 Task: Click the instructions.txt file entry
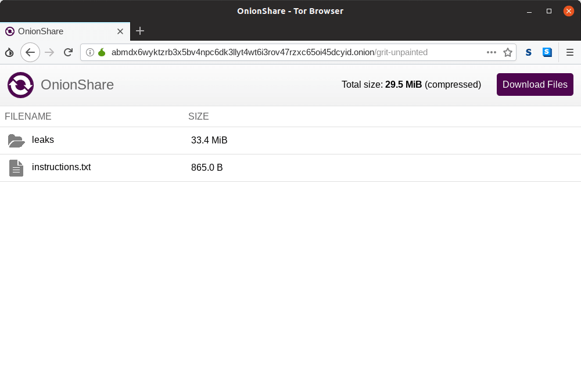[61, 167]
